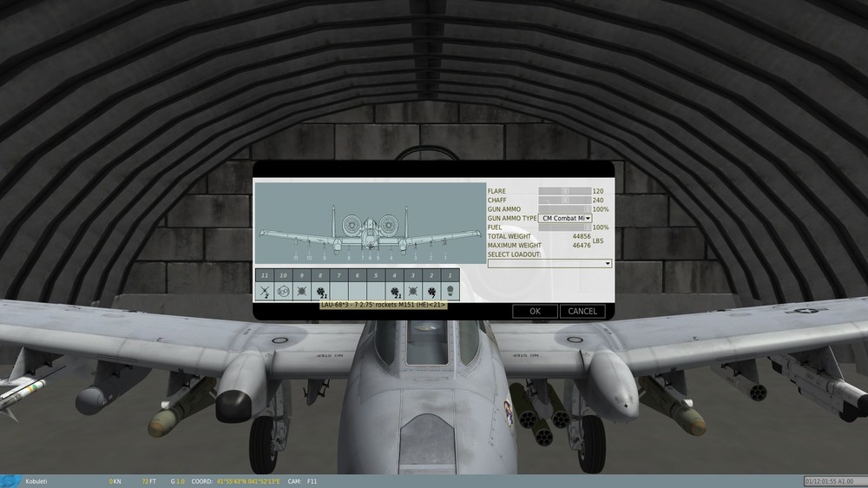Click the pylon 10 header cell
Image resolution: width=868 pixels, height=488 pixels.
click(x=284, y=275)
